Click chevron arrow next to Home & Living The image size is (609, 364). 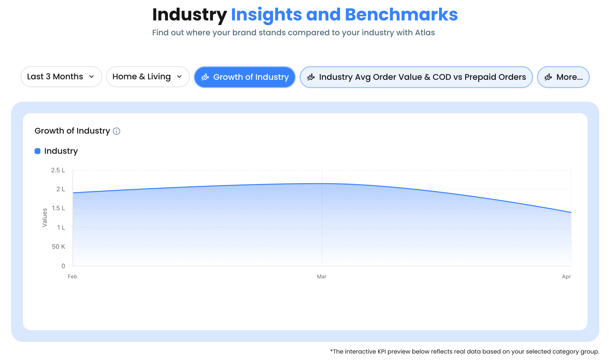tap(179, 77)
